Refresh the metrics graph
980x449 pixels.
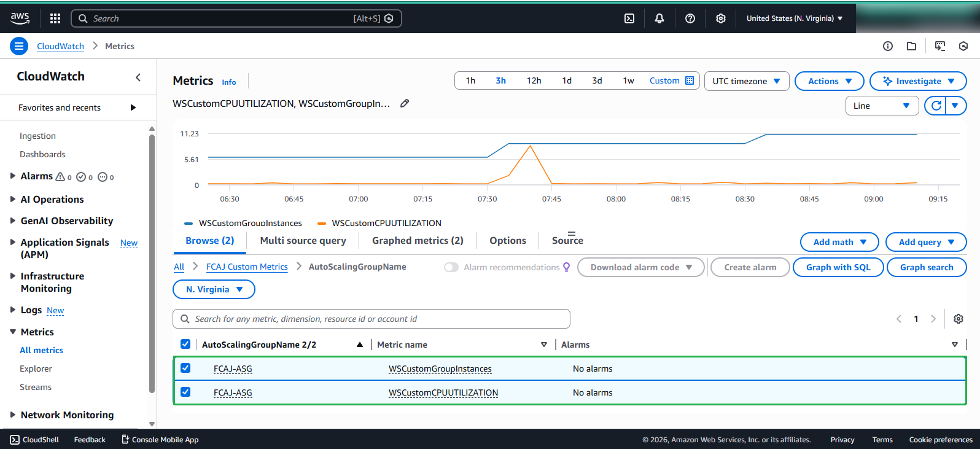point(936,106)
